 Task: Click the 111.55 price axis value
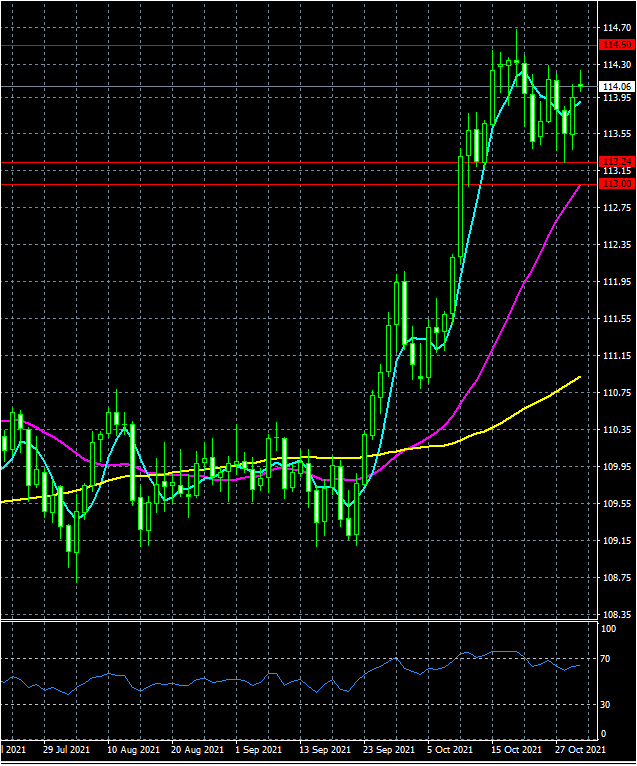(617, 319)
